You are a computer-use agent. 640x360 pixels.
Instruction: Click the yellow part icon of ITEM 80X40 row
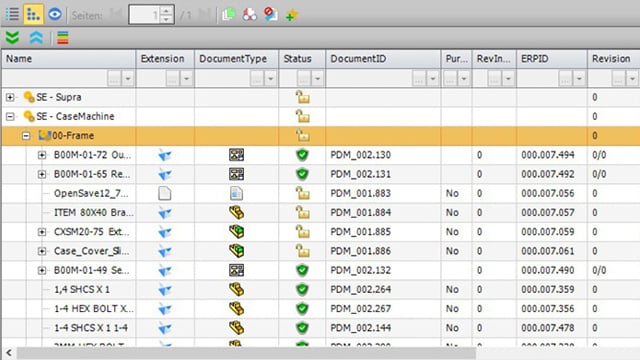[236, 212]
